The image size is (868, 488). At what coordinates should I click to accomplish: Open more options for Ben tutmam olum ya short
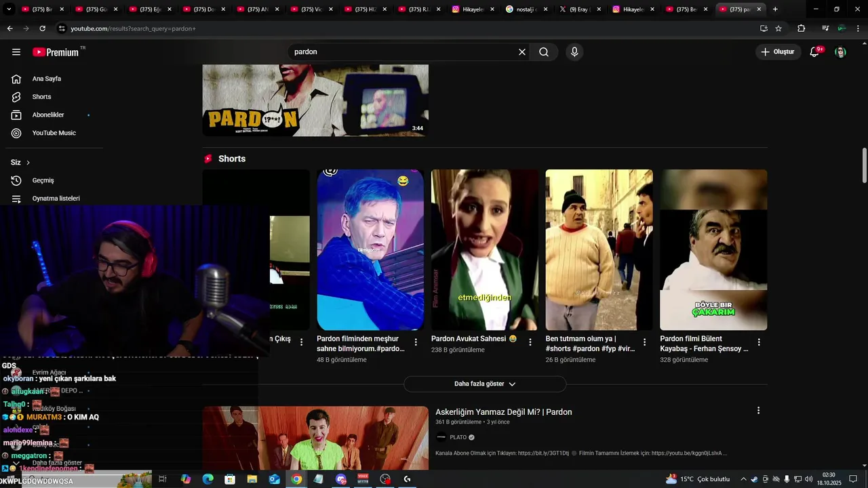645,342
